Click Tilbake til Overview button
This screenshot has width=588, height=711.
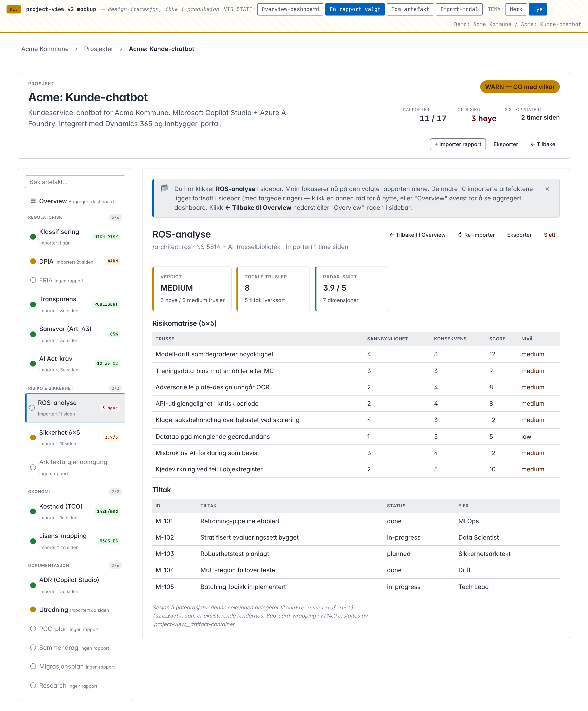pyautogui.click(x=417, y=235)
